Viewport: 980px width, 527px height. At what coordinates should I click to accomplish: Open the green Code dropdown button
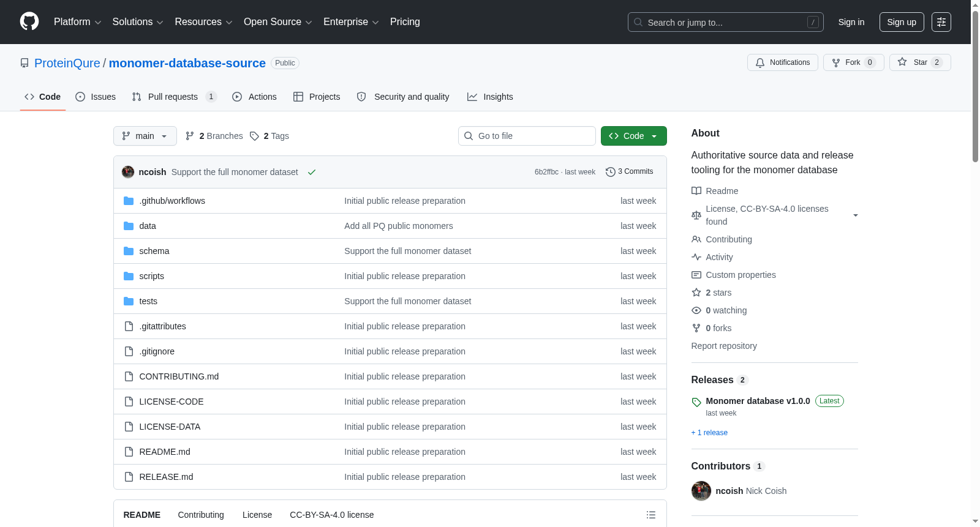pos(634,136)
